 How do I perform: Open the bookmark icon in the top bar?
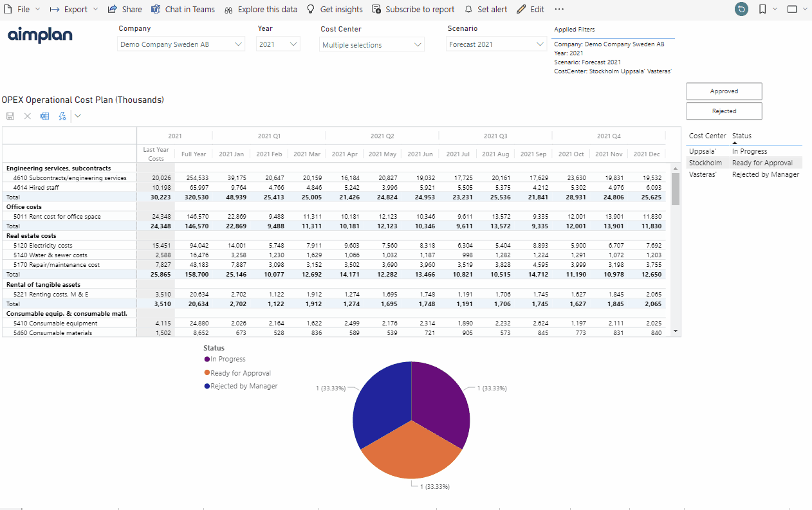click(762, 9)
